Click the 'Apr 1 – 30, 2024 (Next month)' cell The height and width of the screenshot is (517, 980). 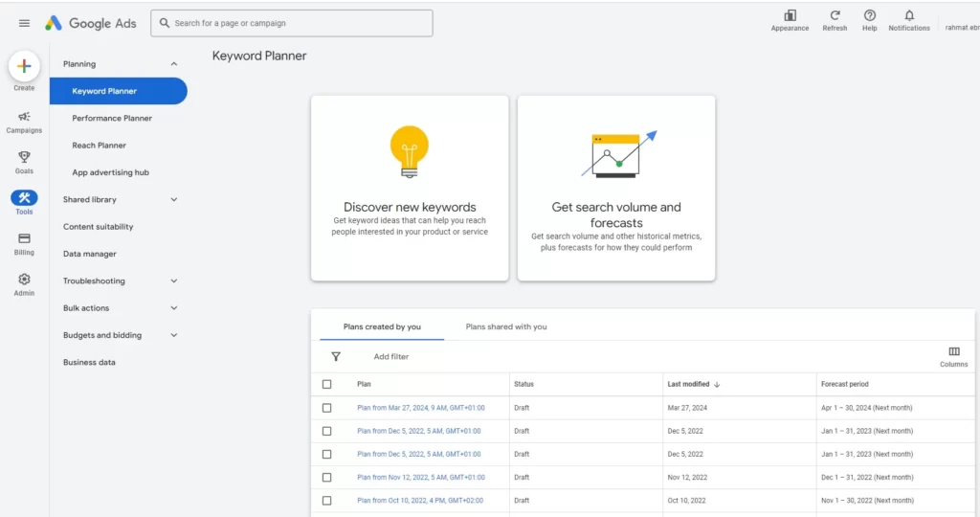[x=866, y=408]
